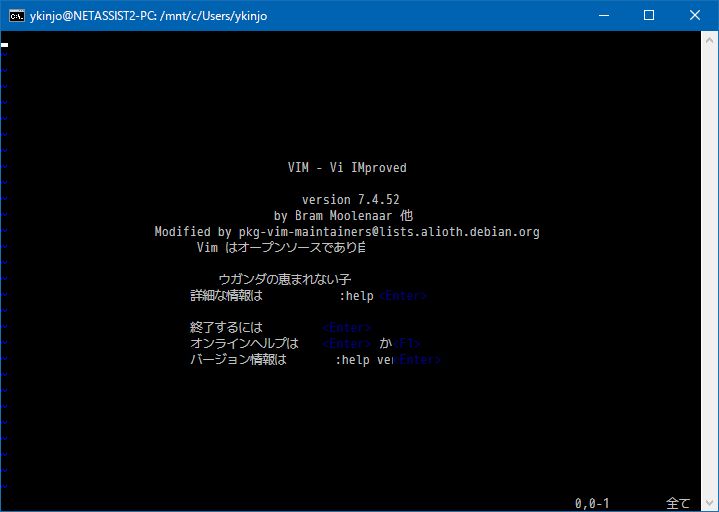Click 'Vim はオープンソースであり' line

(281, 248)
